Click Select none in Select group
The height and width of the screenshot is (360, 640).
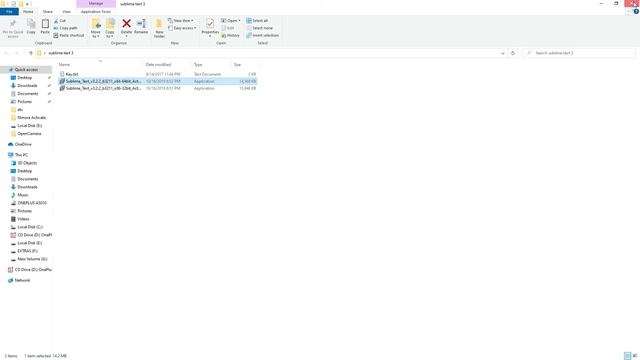click(x=260, y=28)
